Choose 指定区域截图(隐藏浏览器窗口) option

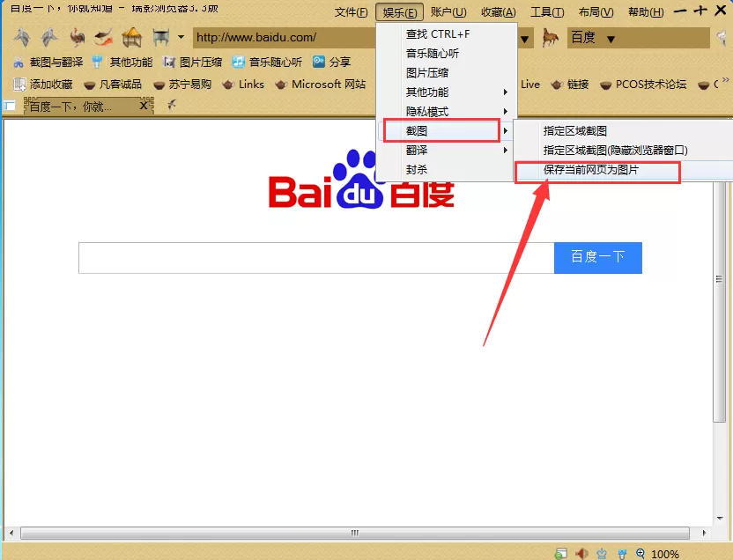tap(624, 151)
